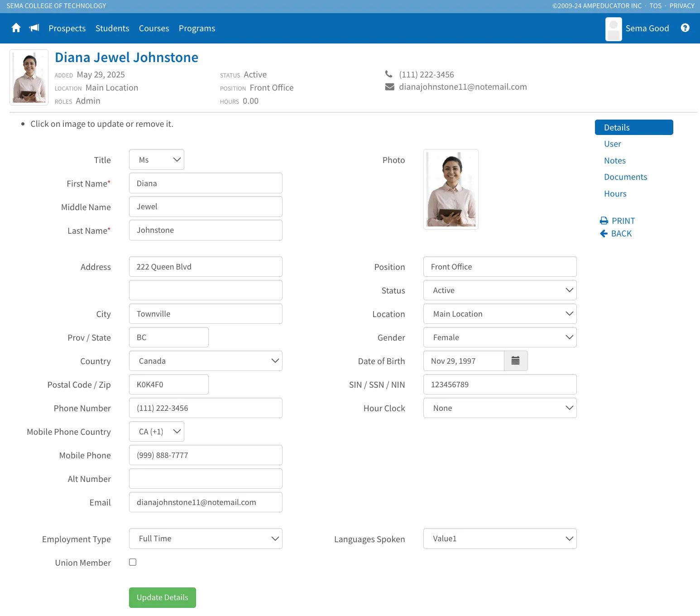
Task: Open the TOS link
Action: pyautogui.click(x=656, y=6)
